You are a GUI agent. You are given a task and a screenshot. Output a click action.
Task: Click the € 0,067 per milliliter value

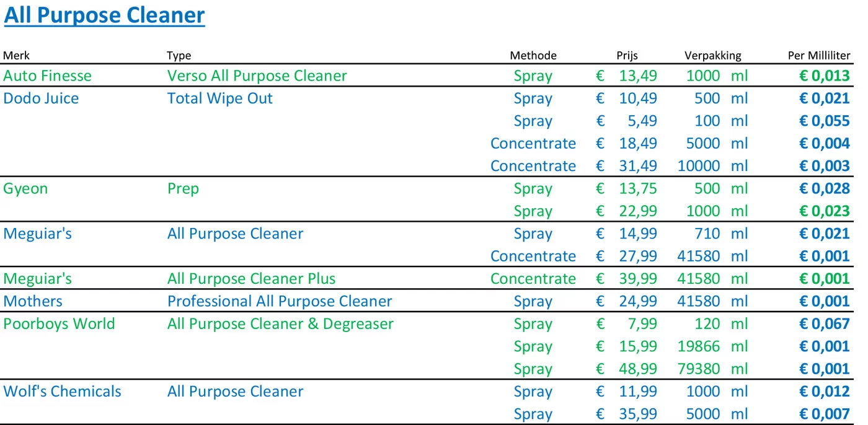click(824, 323)
